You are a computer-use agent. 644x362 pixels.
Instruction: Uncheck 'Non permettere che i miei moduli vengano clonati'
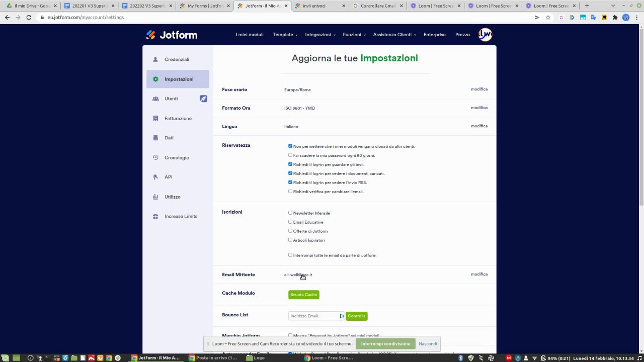(290, 146)
